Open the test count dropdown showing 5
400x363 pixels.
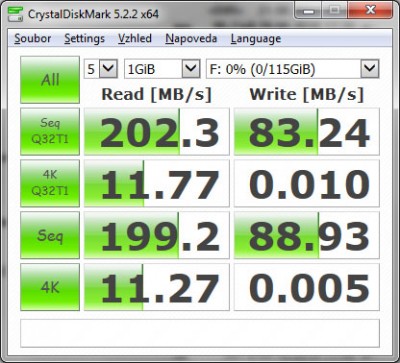click(x=101, y=69)
